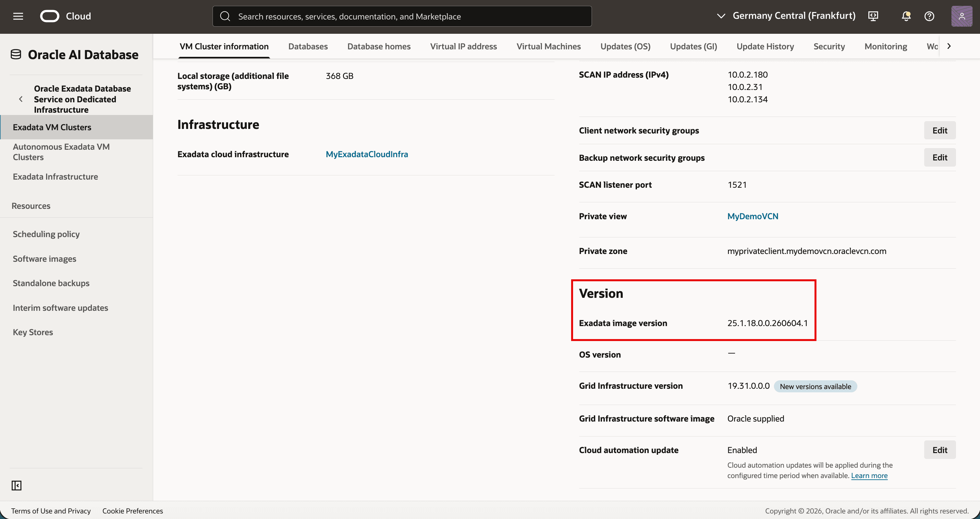Follow the Learn more link

tap(869, 475)
